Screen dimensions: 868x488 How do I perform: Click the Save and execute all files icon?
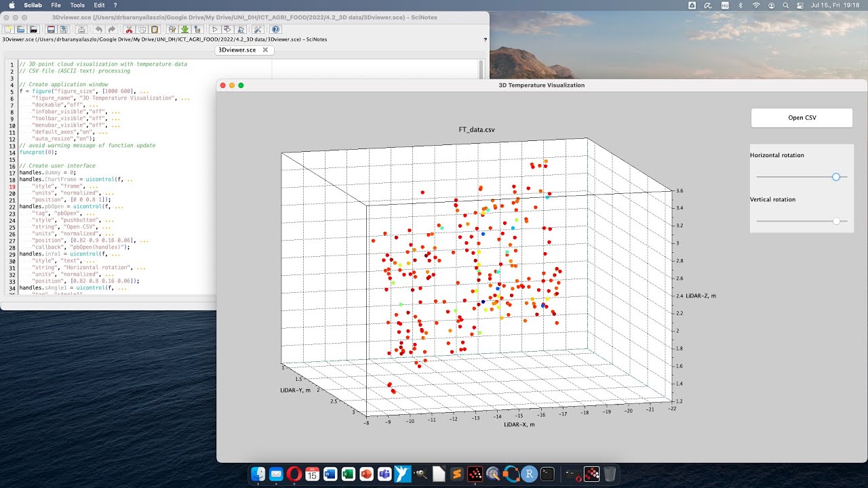[241, 29]
